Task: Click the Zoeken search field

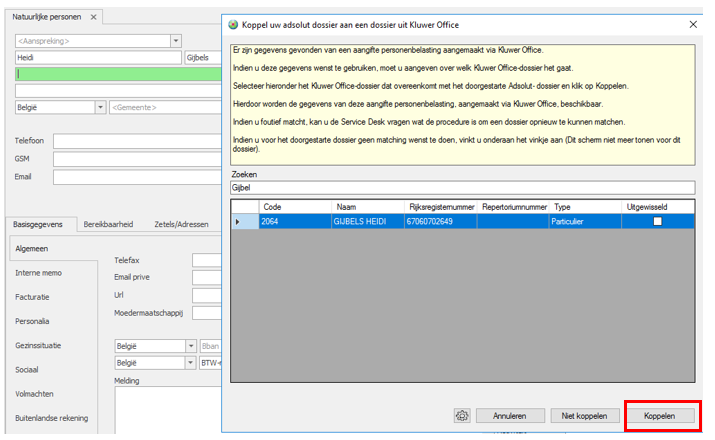Action: coord(463,187)
